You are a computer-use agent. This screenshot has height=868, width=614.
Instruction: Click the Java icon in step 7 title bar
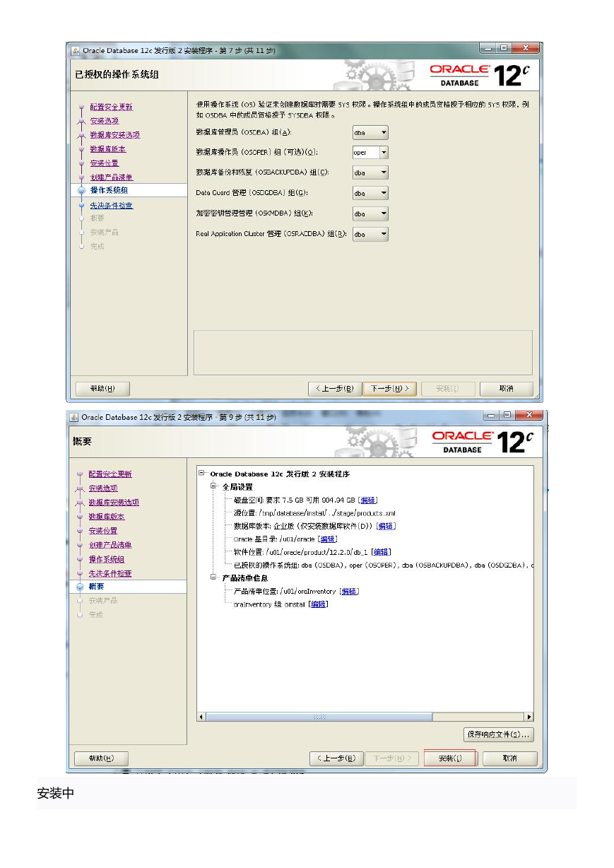tap(75, 50)
